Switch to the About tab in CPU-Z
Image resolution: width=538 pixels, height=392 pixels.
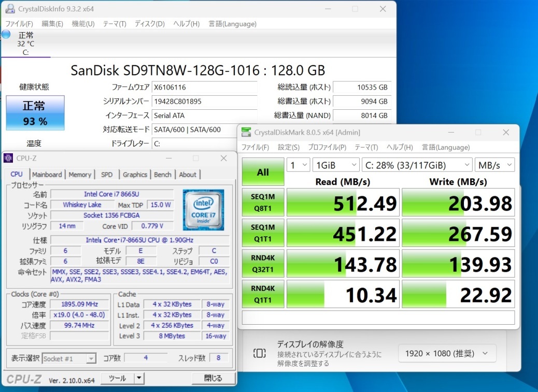[188, 175]
